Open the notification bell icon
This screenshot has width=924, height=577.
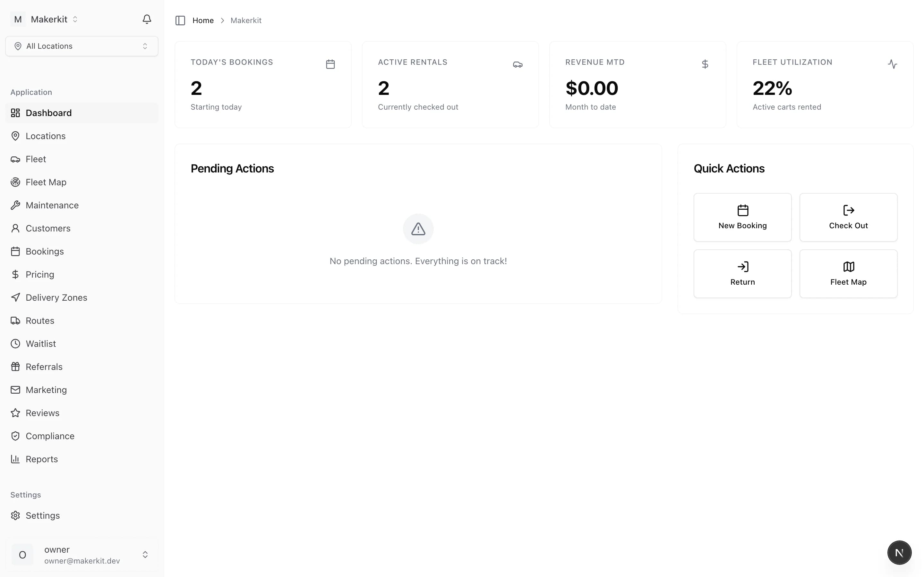pyautogui.click(x=147, y=19)
